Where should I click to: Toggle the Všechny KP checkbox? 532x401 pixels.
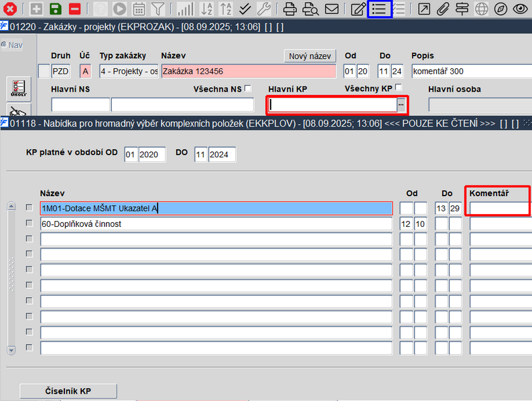[399, 88]
